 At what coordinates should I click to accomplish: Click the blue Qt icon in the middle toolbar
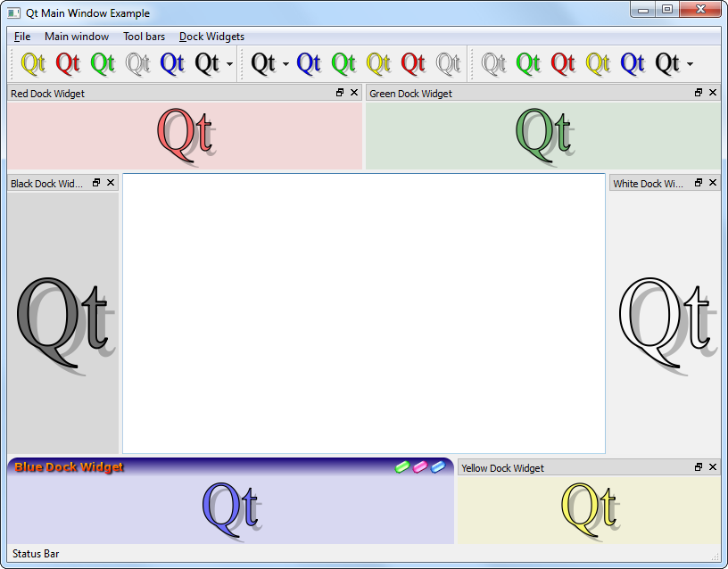click(x=309, y=63)
